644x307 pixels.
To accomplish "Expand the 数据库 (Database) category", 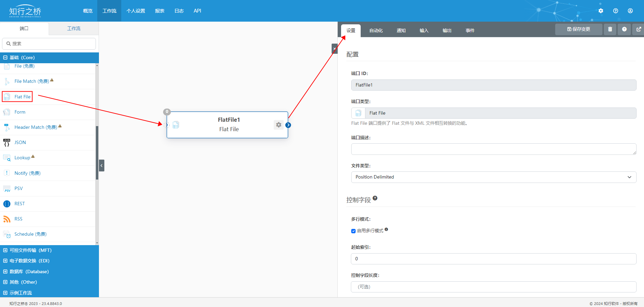I will tap(5, 271).
